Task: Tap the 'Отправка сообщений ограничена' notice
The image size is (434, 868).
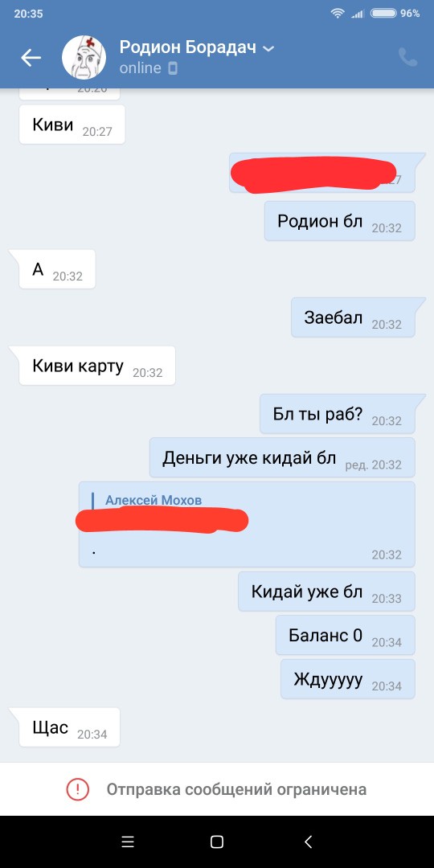Action: (x=236, y=789)
